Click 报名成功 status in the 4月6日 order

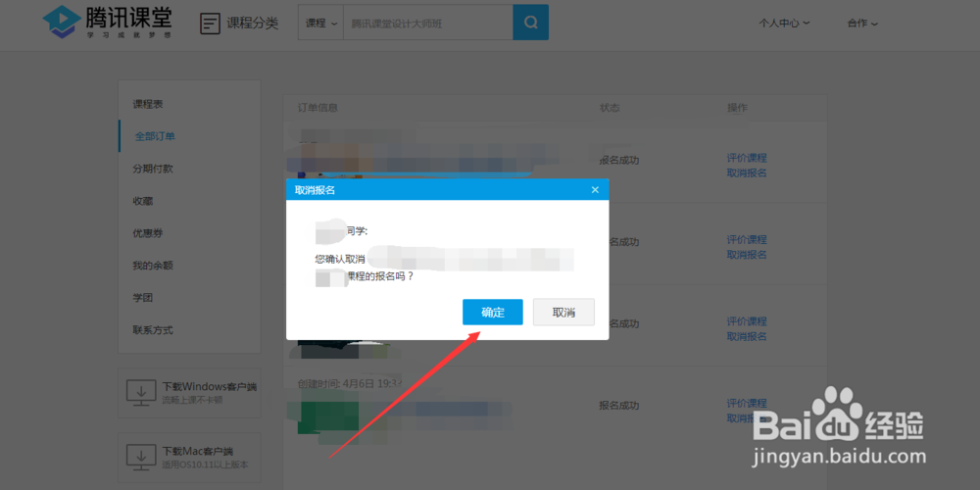pos(618,406)
